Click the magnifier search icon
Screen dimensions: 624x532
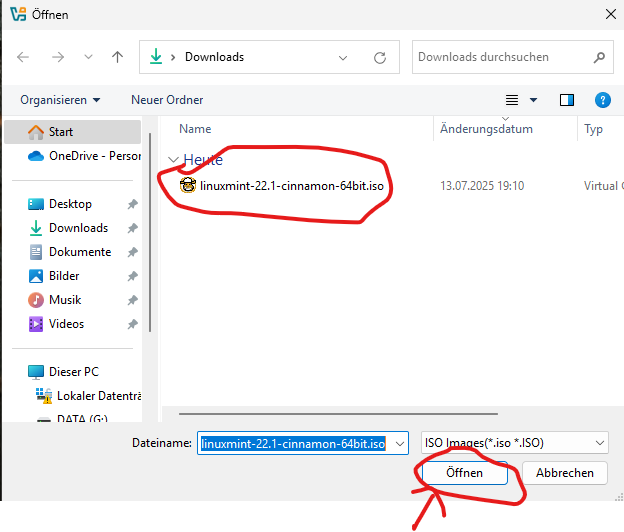pos(599,57)
